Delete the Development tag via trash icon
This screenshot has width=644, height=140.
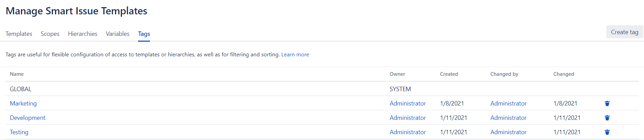[607, 118]
